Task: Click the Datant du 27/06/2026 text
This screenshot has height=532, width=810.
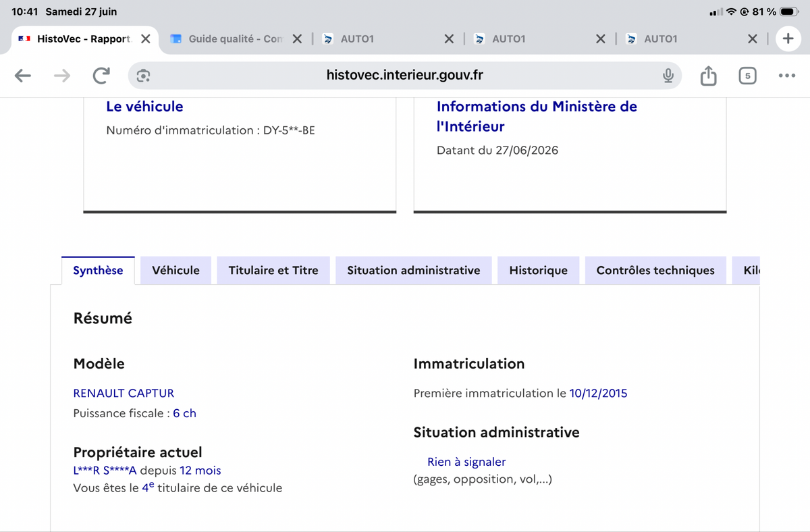Action: [x=497, y=151]
